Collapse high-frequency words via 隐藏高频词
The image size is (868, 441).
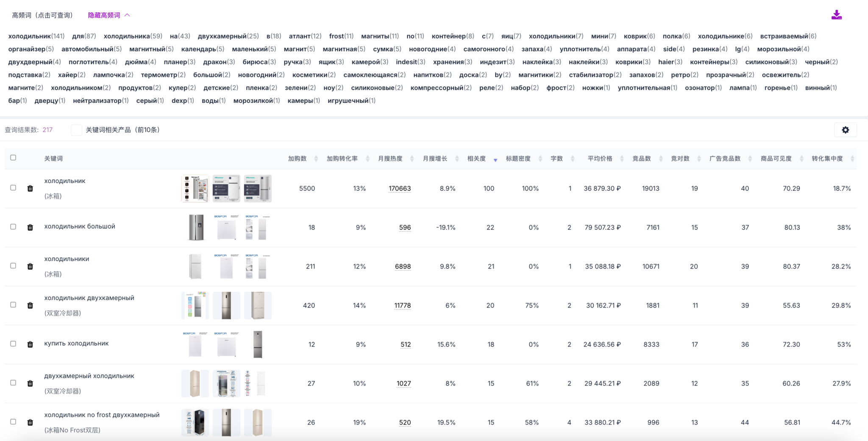108,15
